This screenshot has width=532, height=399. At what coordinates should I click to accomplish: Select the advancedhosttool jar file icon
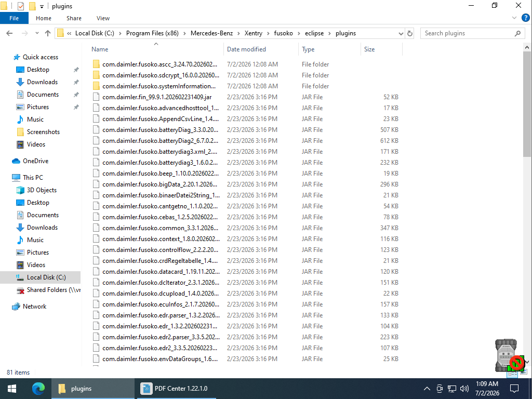pyautogui.click(x=96, y=108)
